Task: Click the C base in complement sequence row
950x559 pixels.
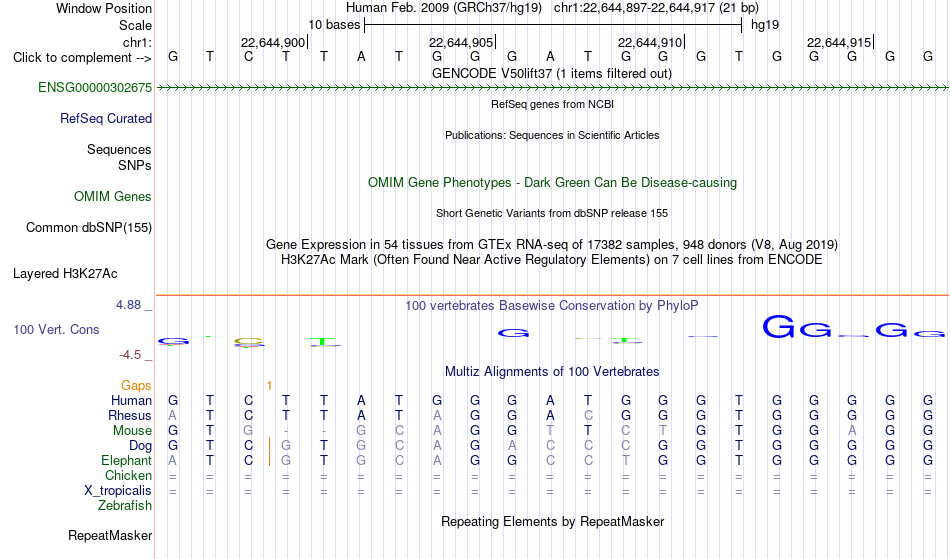Action: pos(248,56)
